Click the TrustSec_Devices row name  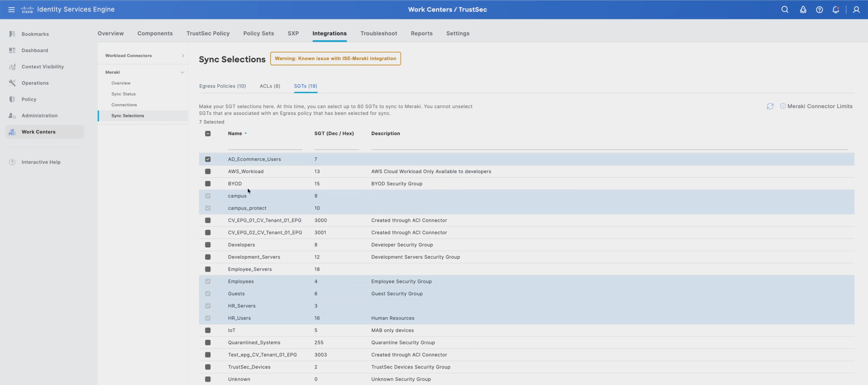tap(249, 367)
